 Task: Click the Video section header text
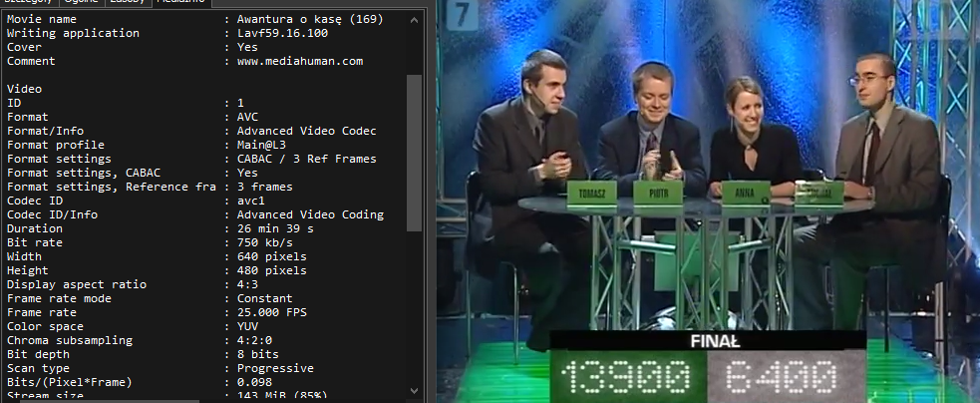tap(24, 89)
